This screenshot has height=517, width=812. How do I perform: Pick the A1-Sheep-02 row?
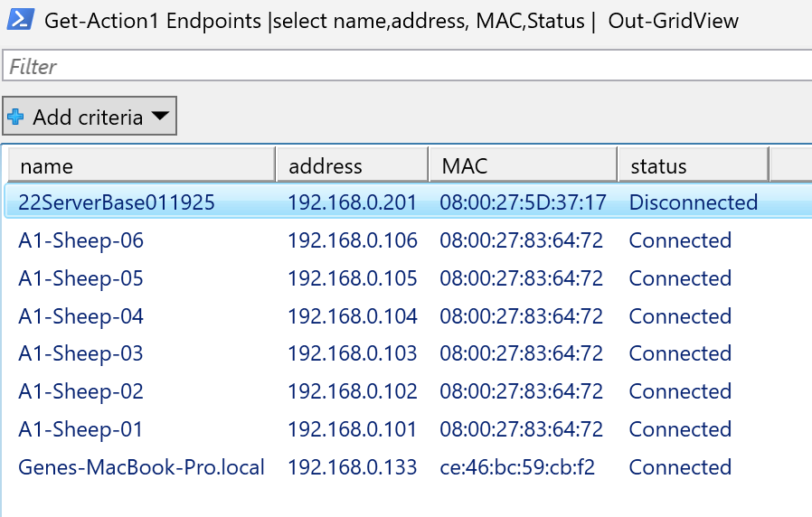(x=81, y=391)
